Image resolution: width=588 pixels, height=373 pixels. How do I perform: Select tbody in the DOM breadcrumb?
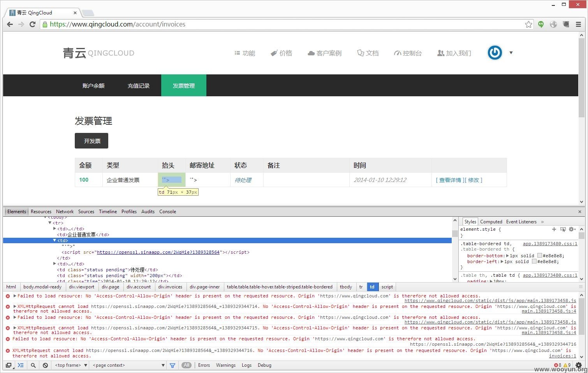pyautogui.click(x=346, y=287)
